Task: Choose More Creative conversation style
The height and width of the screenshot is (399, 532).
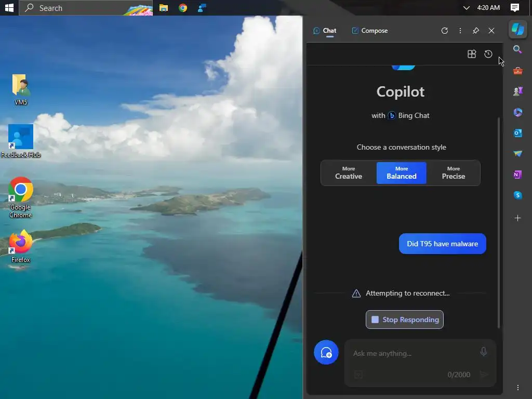Action: (349, 173)
